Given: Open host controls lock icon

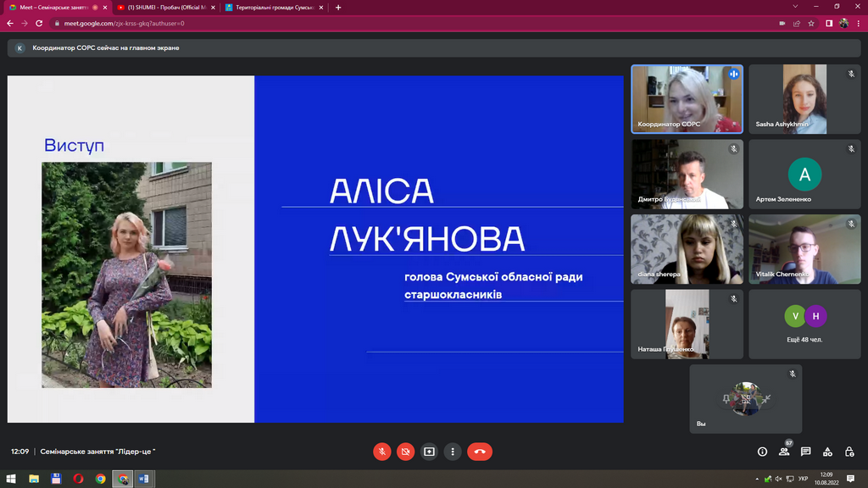Looking at the screenshot, I should tap(849, 452).
